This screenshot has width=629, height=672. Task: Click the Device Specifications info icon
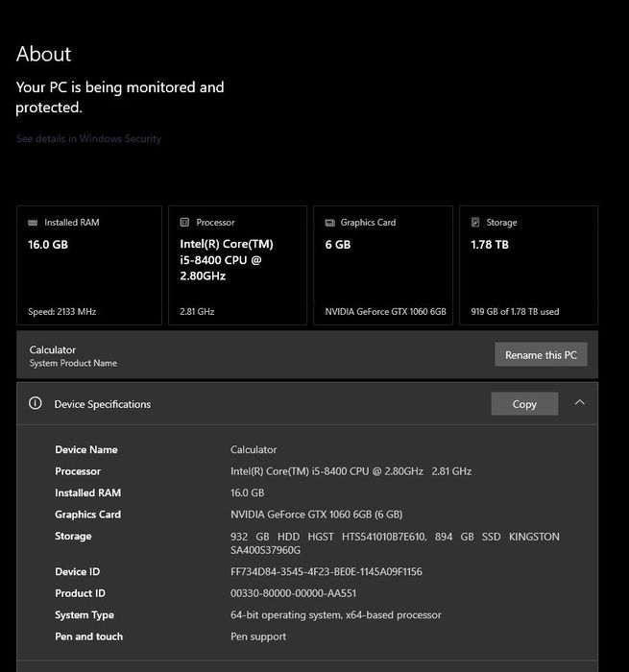(36, 403)
